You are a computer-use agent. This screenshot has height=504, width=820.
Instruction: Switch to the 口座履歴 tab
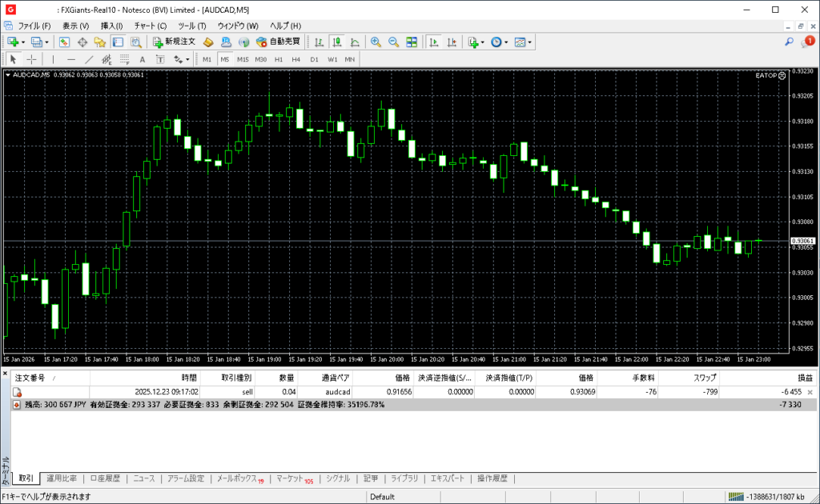pyautogui.click(x=104, y=478)
